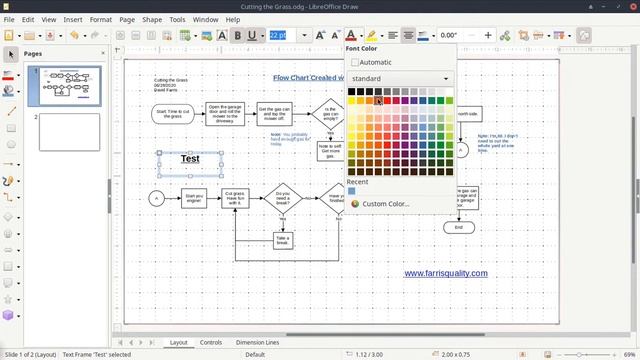Switch to the Dimension Lines layer tab
Image resolution: width=640 pixels, height=360 pixels.
point(257,342)
